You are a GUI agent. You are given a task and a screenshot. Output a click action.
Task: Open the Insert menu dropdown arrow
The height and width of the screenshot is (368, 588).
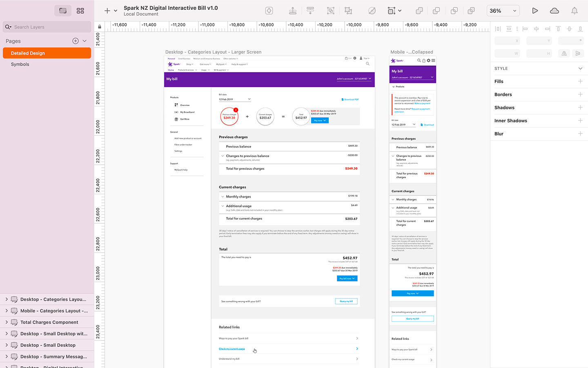[x=116, y=11]
